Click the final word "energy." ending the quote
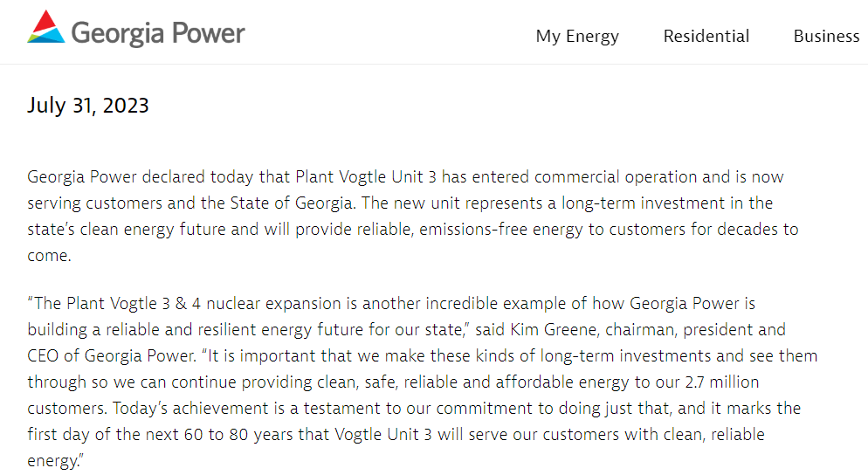Screen dimensions: 868x475 point(54,461)
